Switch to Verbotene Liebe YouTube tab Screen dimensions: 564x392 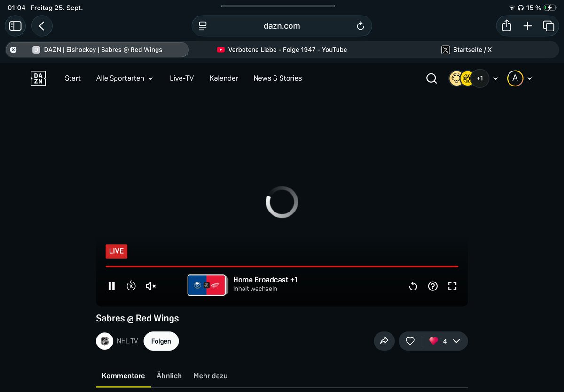coord(282,49)
